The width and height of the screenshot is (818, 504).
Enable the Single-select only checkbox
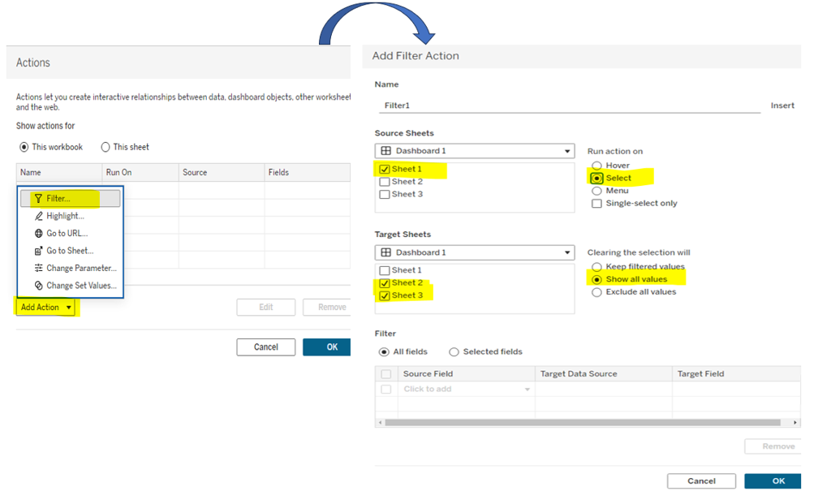597,204
